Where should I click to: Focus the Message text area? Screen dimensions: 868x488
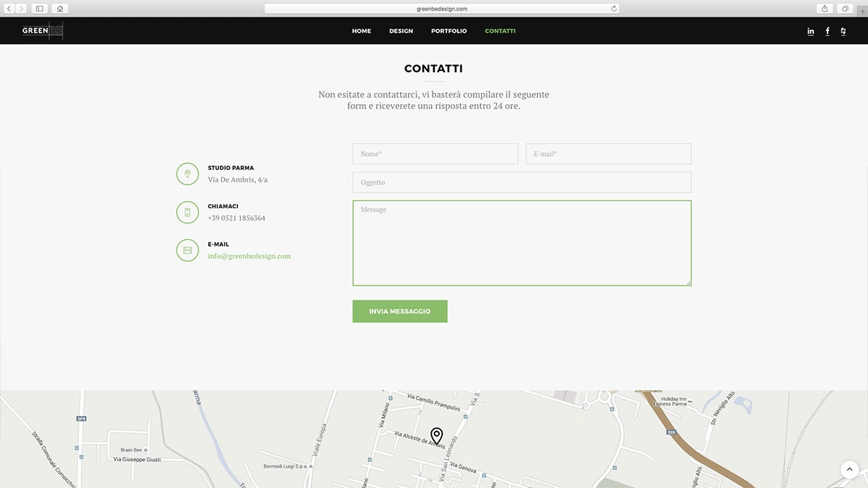(x=522, y=243)
